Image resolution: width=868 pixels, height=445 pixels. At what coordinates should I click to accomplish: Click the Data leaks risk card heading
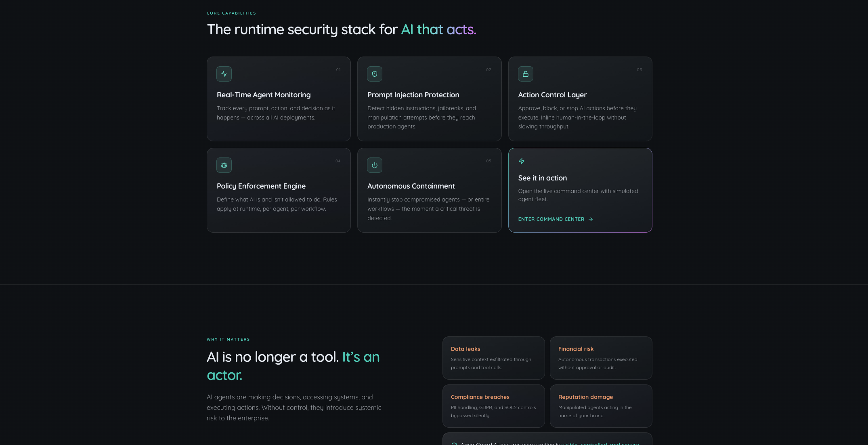point(465,349)
